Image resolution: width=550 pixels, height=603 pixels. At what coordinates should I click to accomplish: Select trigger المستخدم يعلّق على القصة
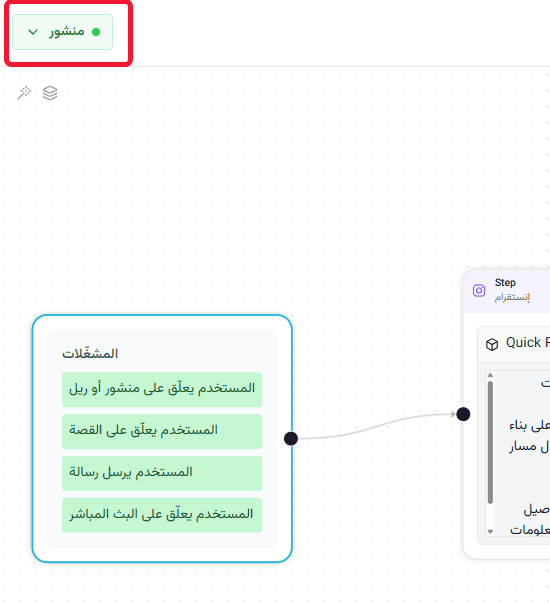coord(162,431)
